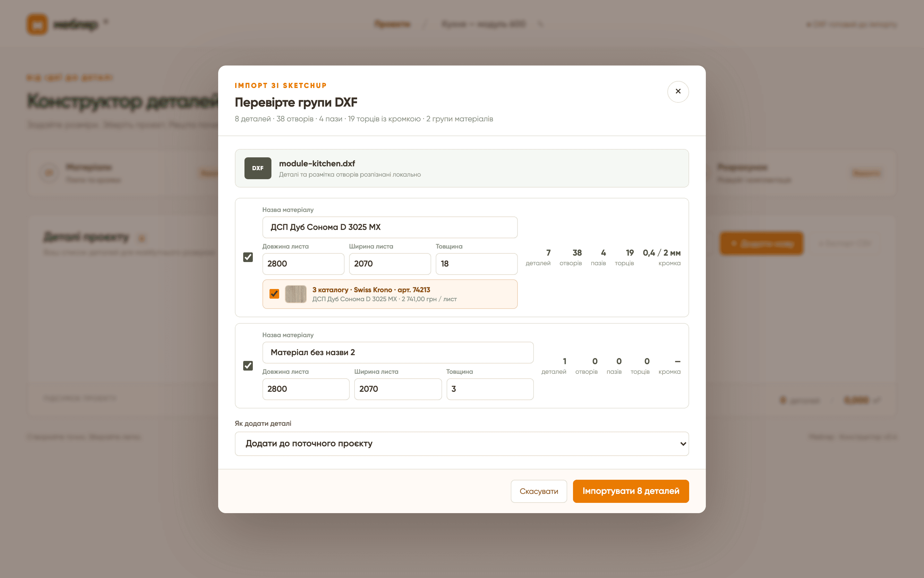Click the 4 пазів count in first group
The width and height of the screenshot is (924, 578).
(x=598, y=257)
